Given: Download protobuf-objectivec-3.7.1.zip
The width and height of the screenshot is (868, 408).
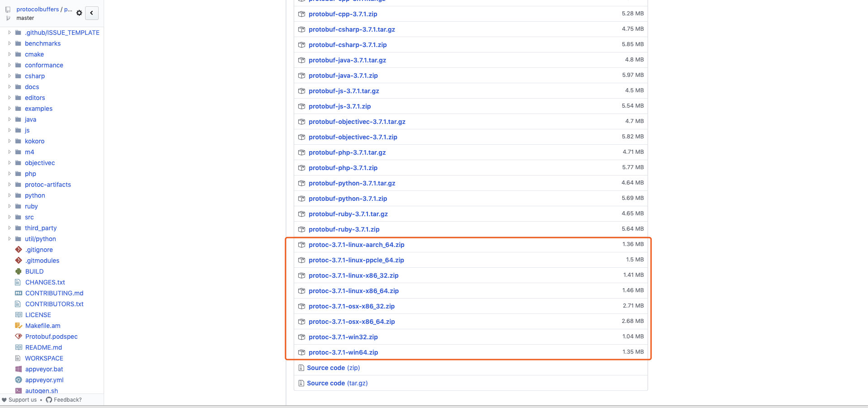Looking at the screenshot, I should (353, 137).
